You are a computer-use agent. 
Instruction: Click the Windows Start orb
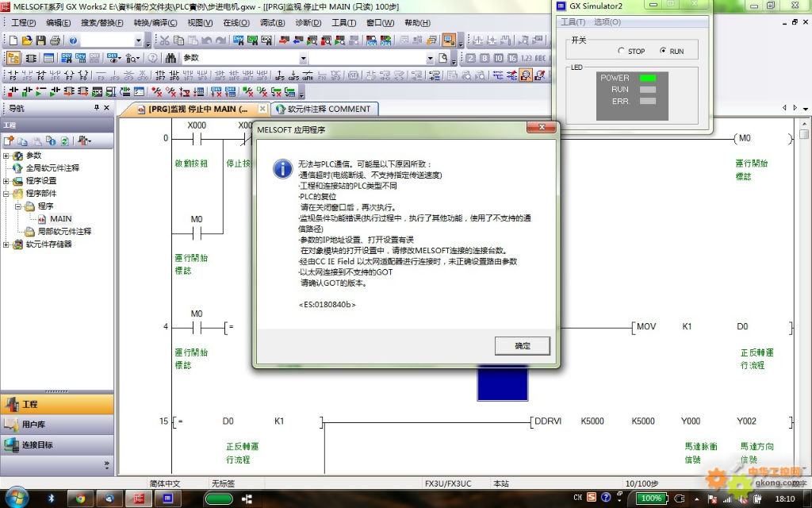pyautogui.click(x=16, y=498)
